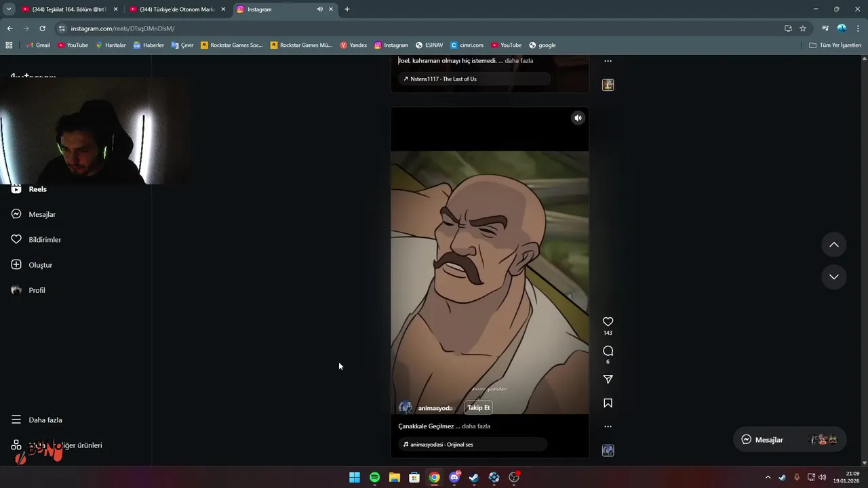Viewport: 868px width, 488px height.
Task: Open Steam from the taskbar
Action: (474, 477)
